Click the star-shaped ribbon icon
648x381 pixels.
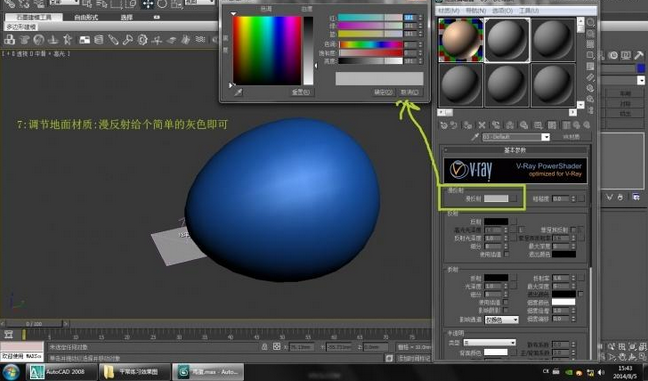(67, 40)
